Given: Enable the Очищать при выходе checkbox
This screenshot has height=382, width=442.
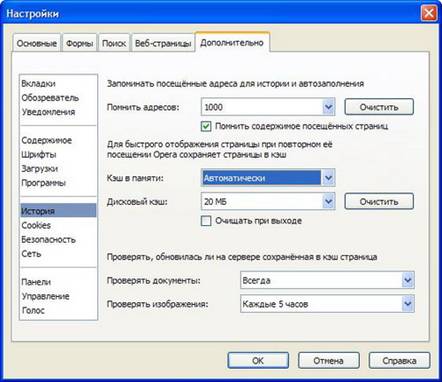Looking at the screenshot, I should point(206,221).
